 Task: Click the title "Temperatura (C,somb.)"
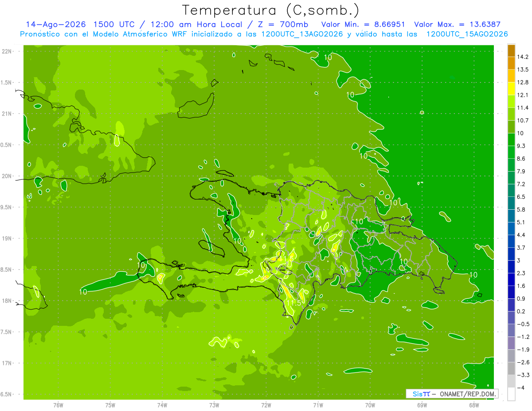270,10
